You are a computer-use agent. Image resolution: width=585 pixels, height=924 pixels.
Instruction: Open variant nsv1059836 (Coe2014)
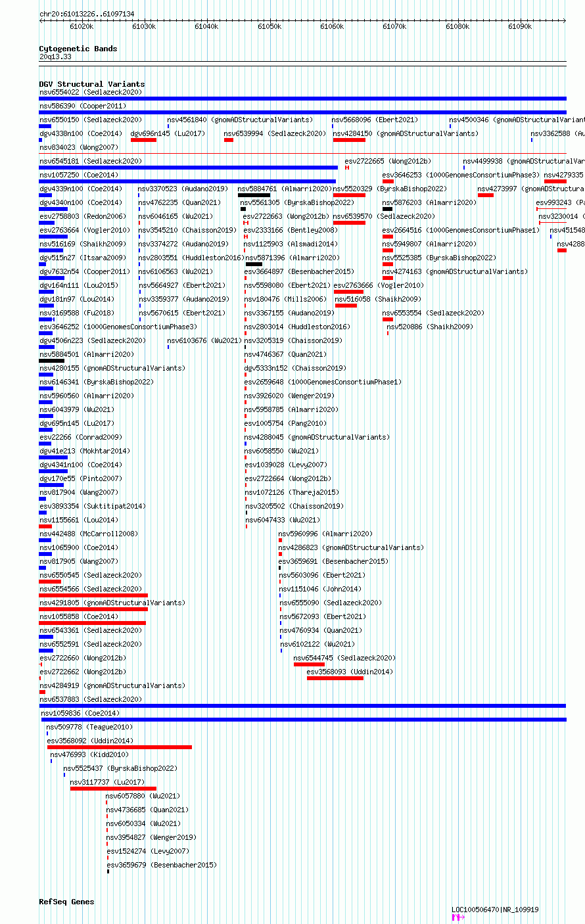tap(80, 713)
